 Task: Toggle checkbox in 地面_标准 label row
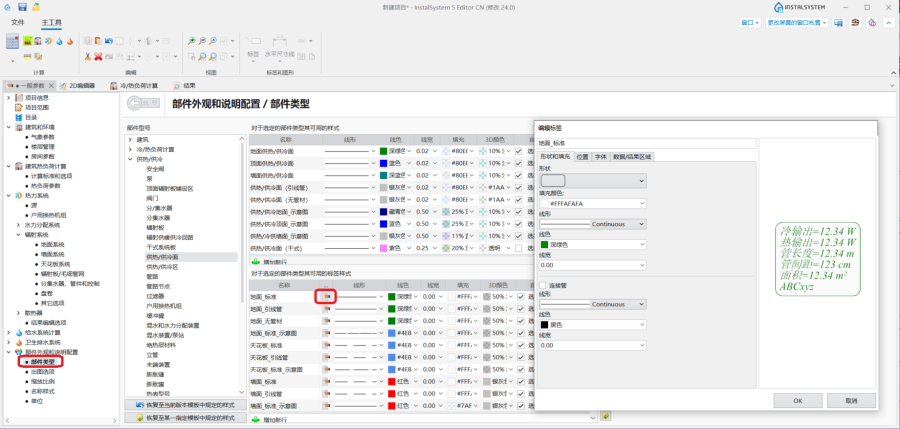[x=521, y=296]
